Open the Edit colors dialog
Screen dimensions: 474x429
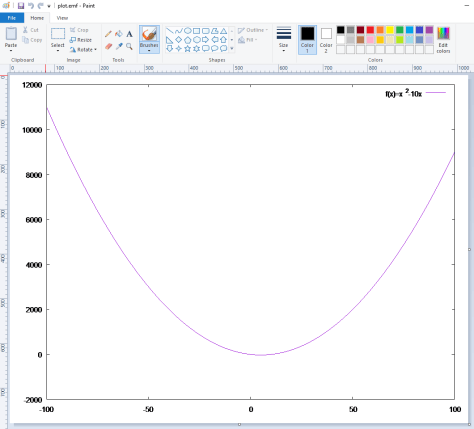pyautogui.click(x=443, y=40)
